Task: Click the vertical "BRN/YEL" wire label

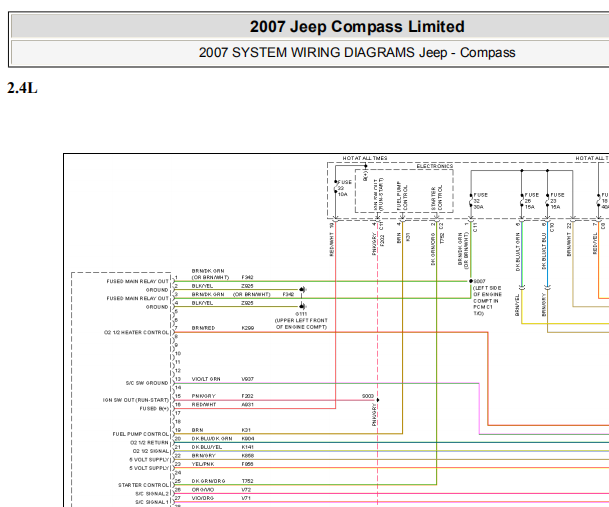Action: coord(517,305)
